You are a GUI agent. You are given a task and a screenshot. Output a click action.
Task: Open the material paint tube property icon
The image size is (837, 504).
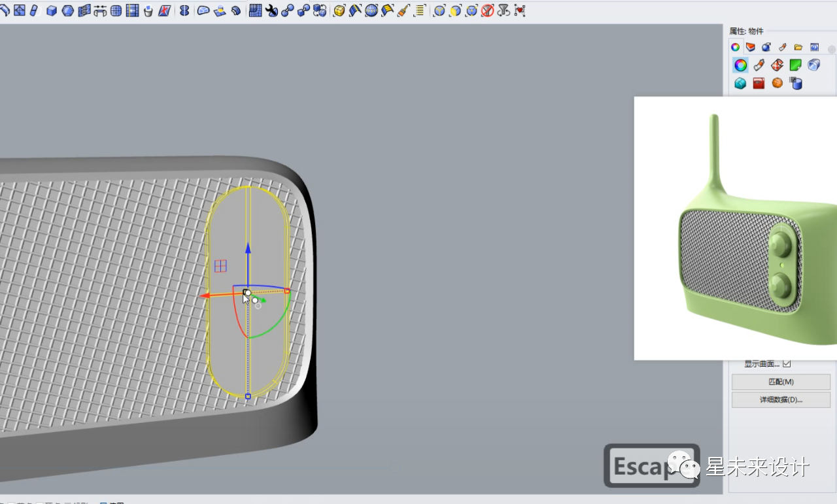(x=759, y=65)
